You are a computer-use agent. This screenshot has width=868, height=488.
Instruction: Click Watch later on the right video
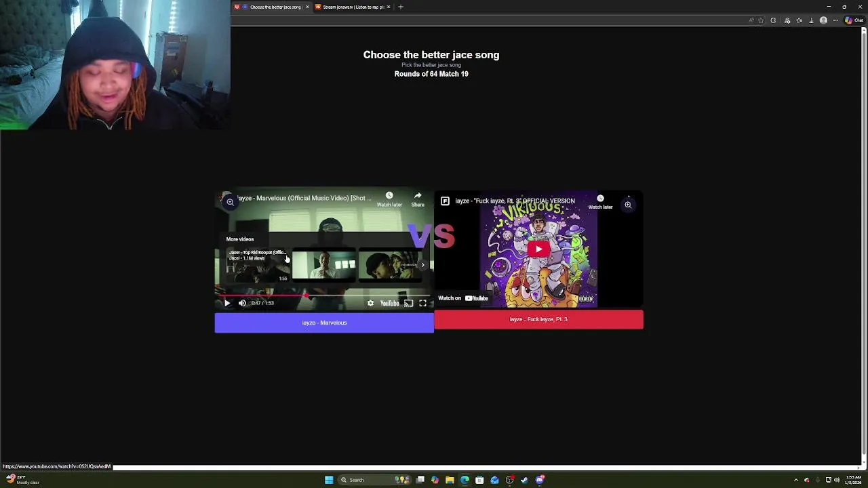[x=600, y=202]
